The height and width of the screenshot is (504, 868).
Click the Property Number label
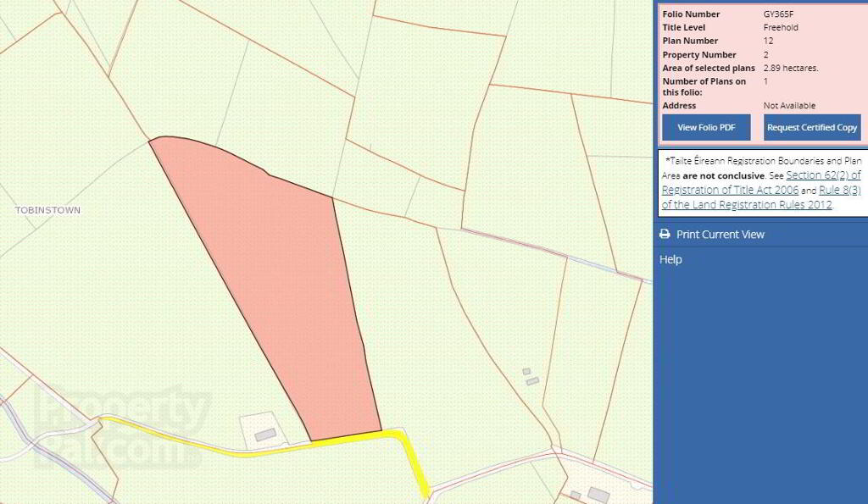(x=699, y=55)
